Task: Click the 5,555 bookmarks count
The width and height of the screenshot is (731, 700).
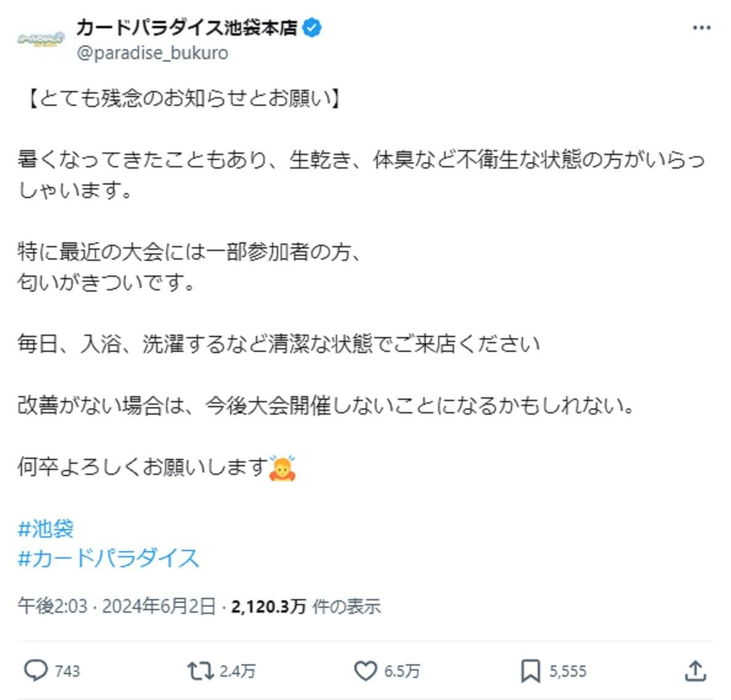Action: (x=567, y=670)
